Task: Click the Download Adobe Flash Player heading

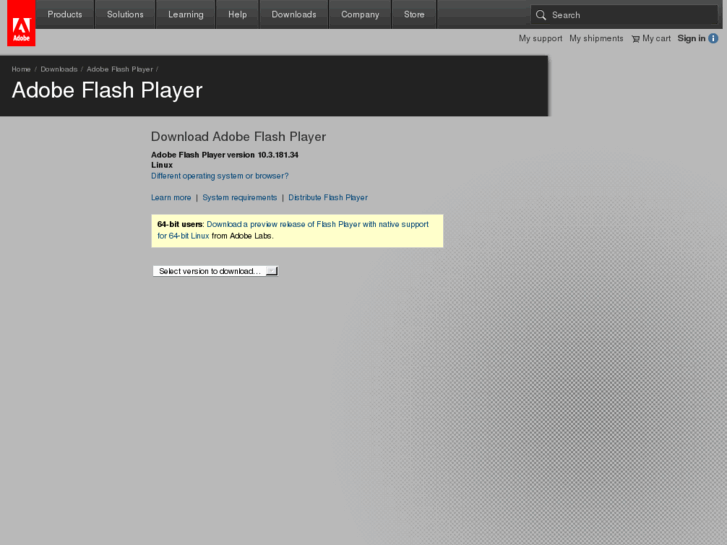Action: 238,137
